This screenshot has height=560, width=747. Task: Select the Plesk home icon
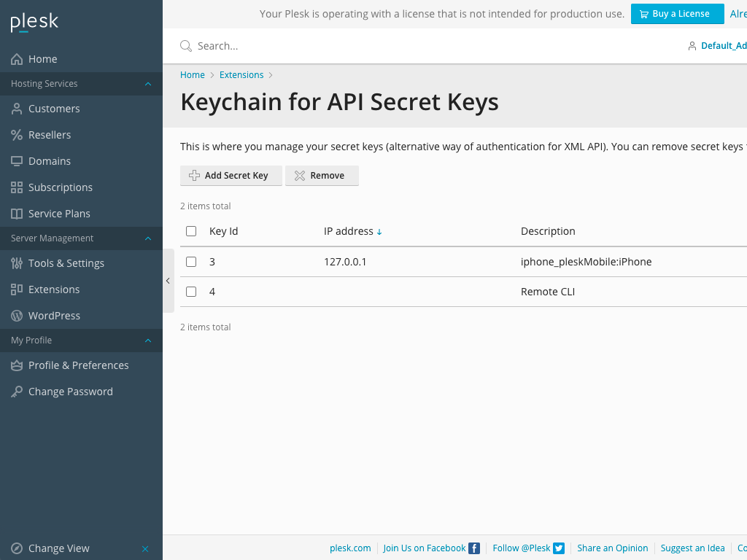(x=34, y=23)
